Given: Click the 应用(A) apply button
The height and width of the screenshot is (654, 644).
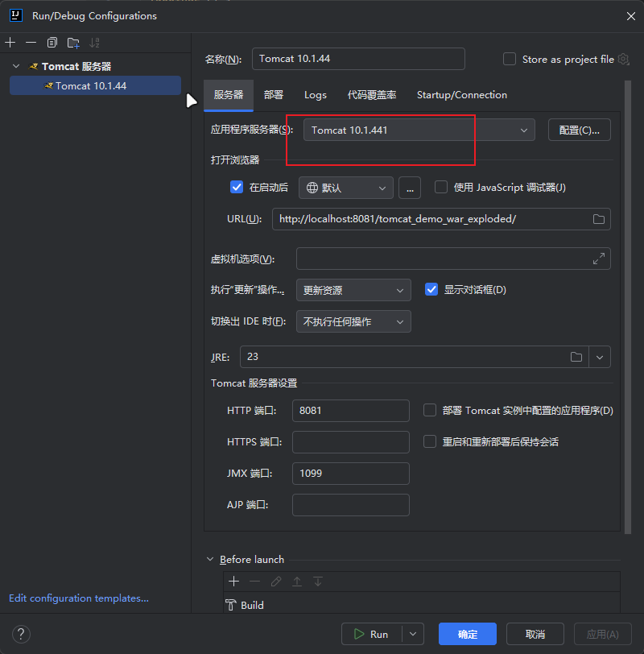Looking at the screenshot, I should pyautogui.click(x=603, y=634).
